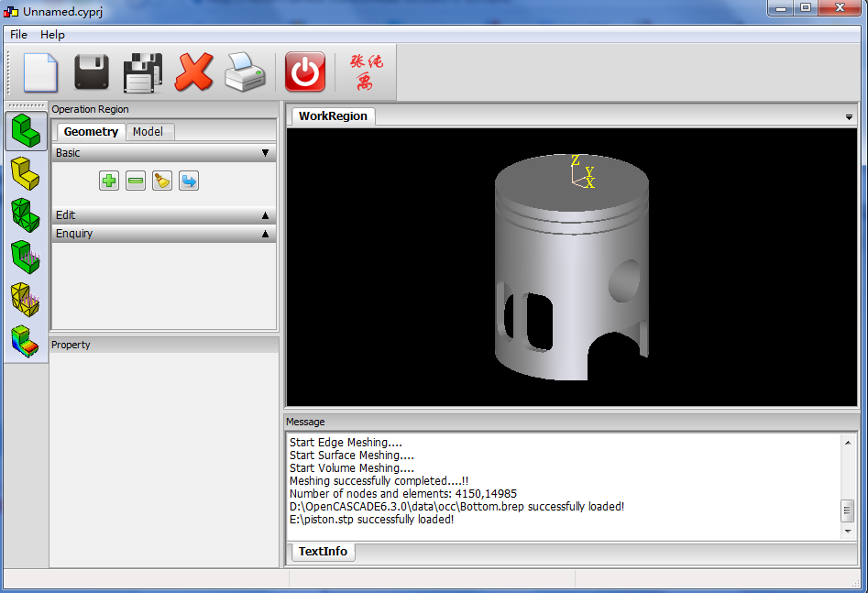
Task: Collapse the Basic section
Action: point(164,153)
